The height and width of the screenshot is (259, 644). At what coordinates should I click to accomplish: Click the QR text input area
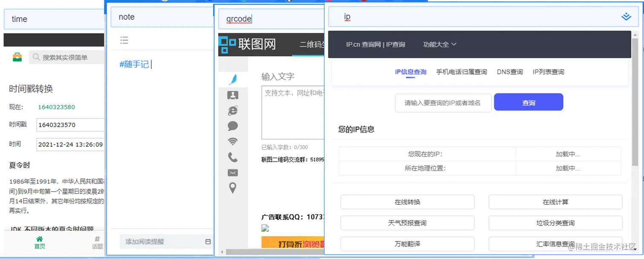pos(293,112)
